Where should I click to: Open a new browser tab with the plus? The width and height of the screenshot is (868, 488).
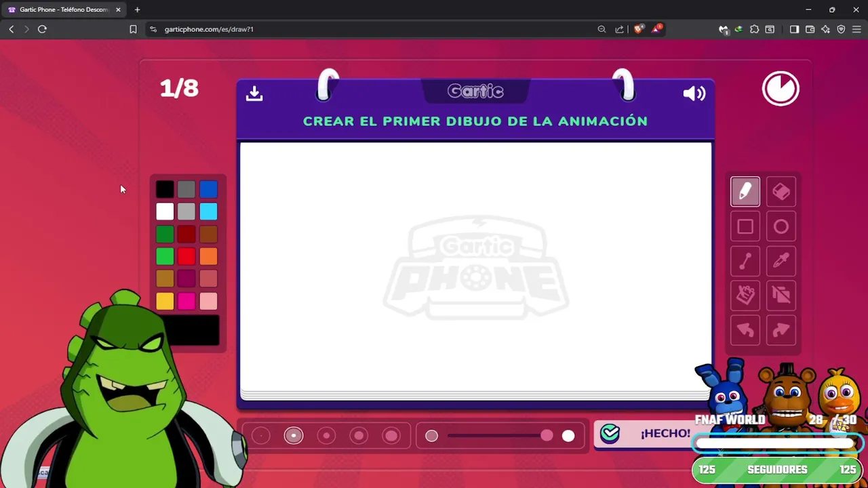click(x=137, y=9)
